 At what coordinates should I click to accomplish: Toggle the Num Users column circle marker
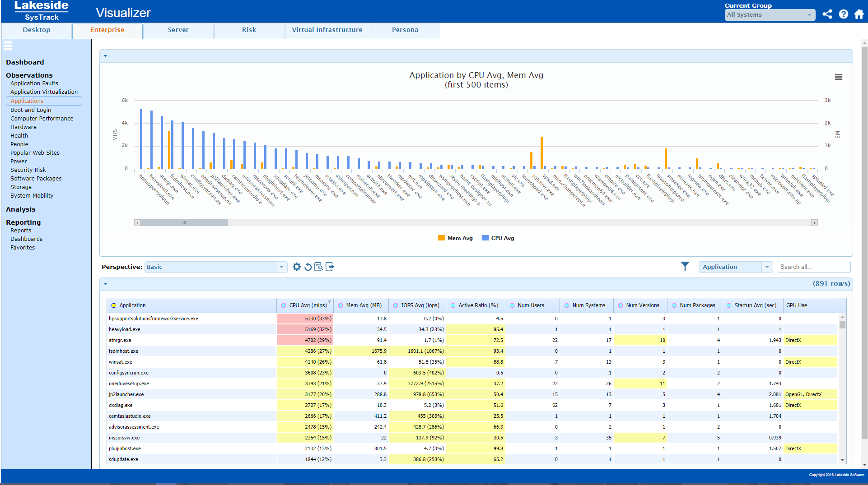(512, 305)
